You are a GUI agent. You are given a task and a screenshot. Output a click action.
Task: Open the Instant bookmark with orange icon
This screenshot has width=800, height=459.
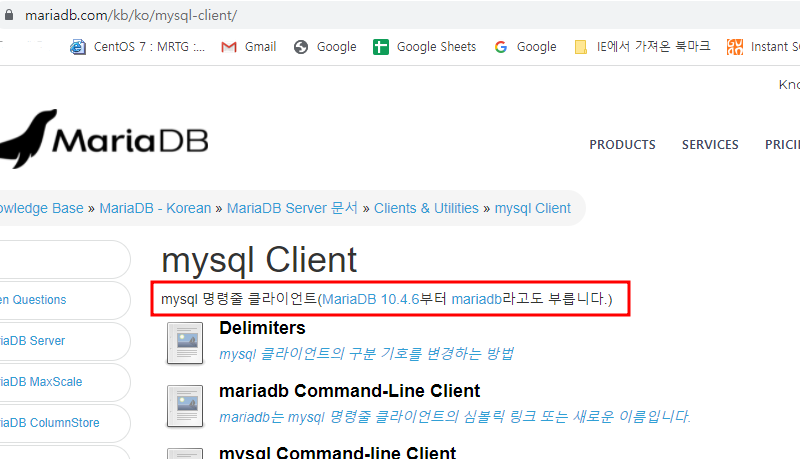pos(763,47)
